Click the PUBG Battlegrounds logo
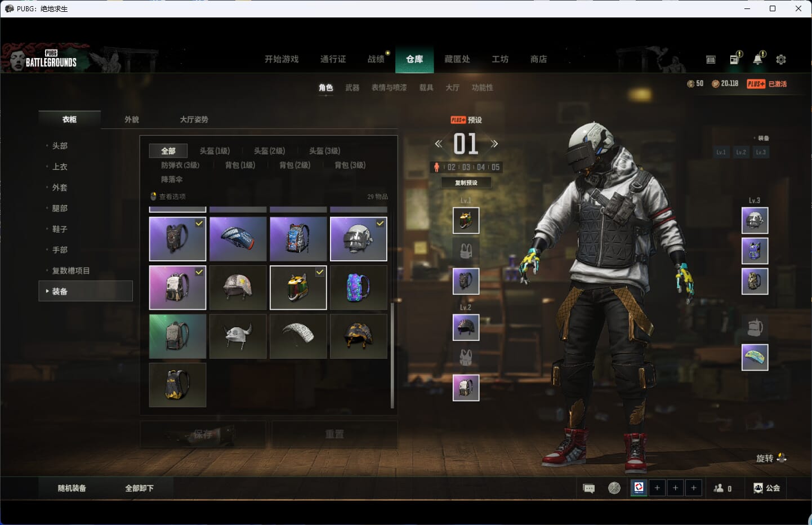The width and height of the screenshot is (812, 525). [x=51, y=59]
